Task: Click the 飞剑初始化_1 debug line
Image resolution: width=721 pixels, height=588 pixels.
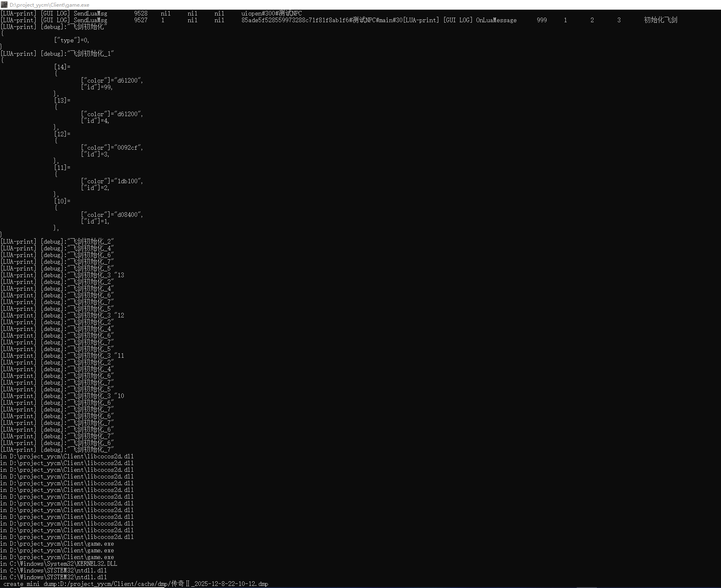Action: (90, 54)
